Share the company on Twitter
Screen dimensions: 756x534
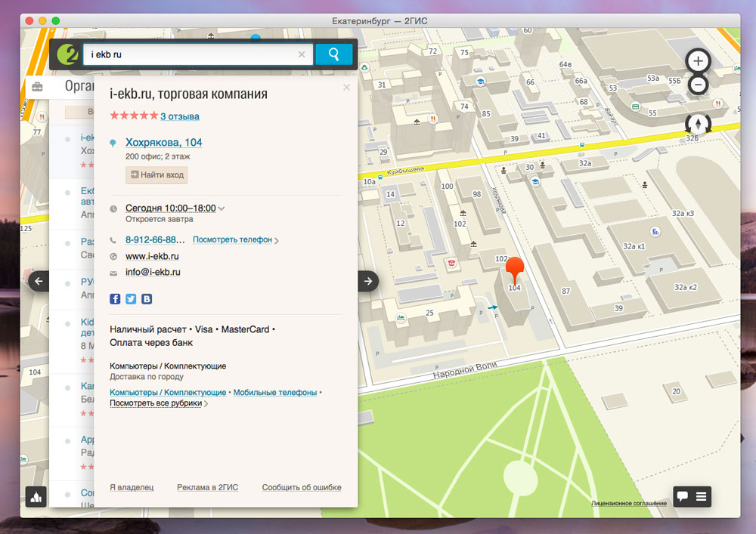point(131,299)
